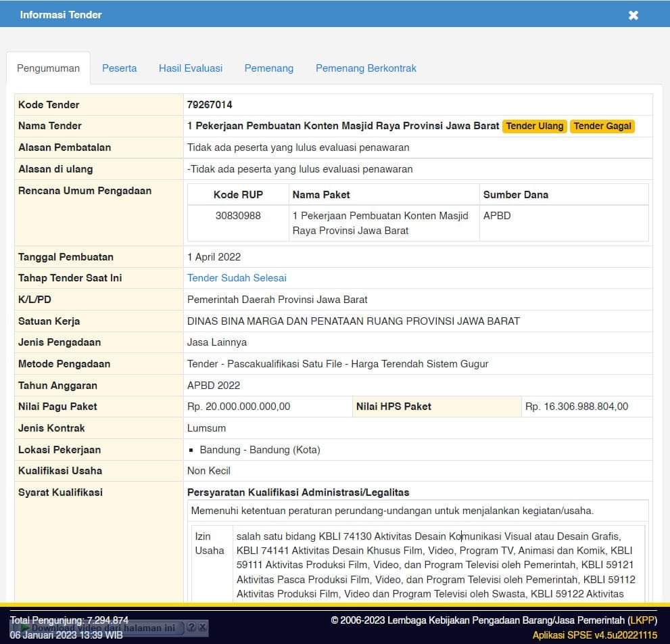This screenshot has width=670, height=644.
Task: Click the Alasan Pembatalan value text
Action: click(x=298, y=147)
